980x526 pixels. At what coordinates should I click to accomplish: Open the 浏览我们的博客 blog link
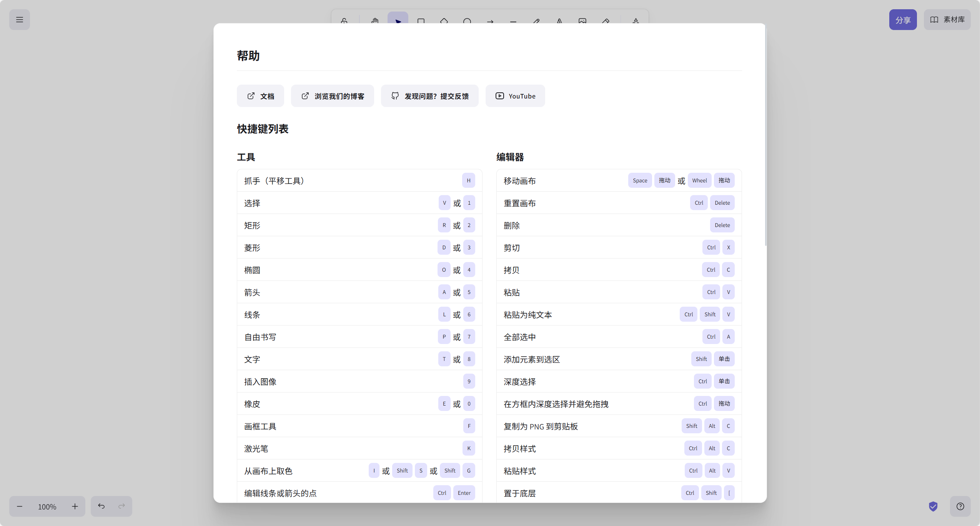(333, 96)
